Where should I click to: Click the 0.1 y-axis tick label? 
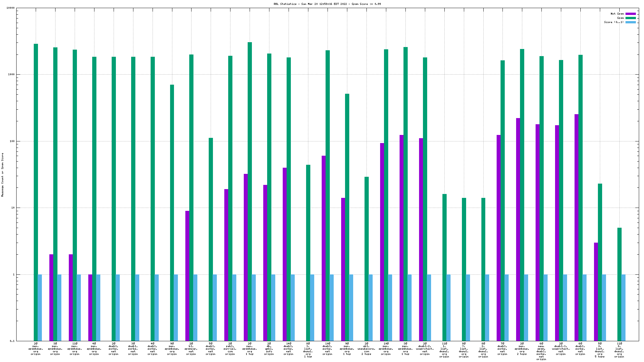(12, 341)
